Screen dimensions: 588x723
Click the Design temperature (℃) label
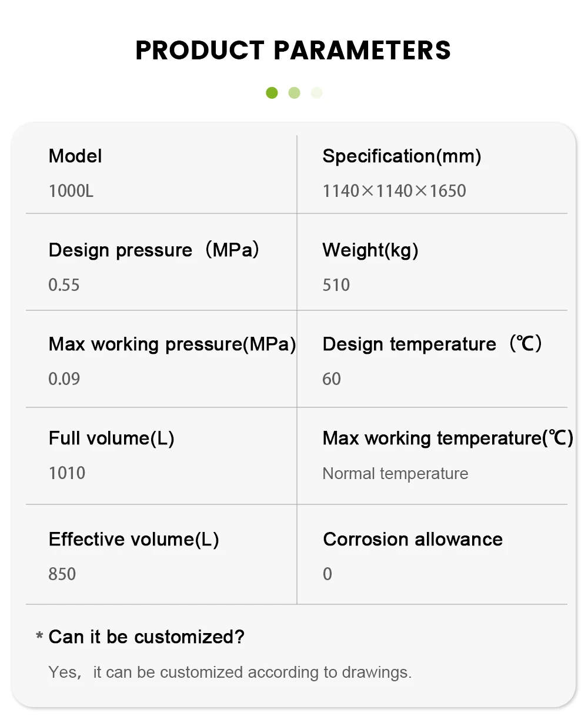432,344
